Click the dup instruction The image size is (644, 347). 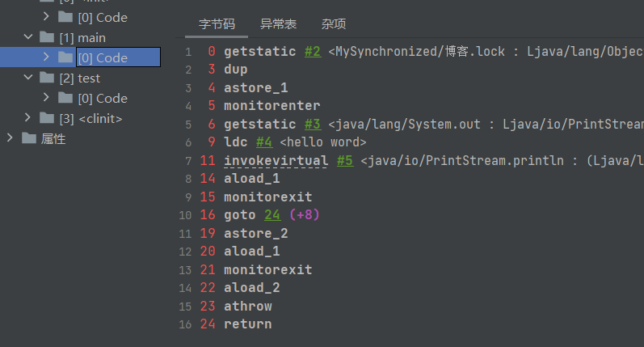point(236,70)
